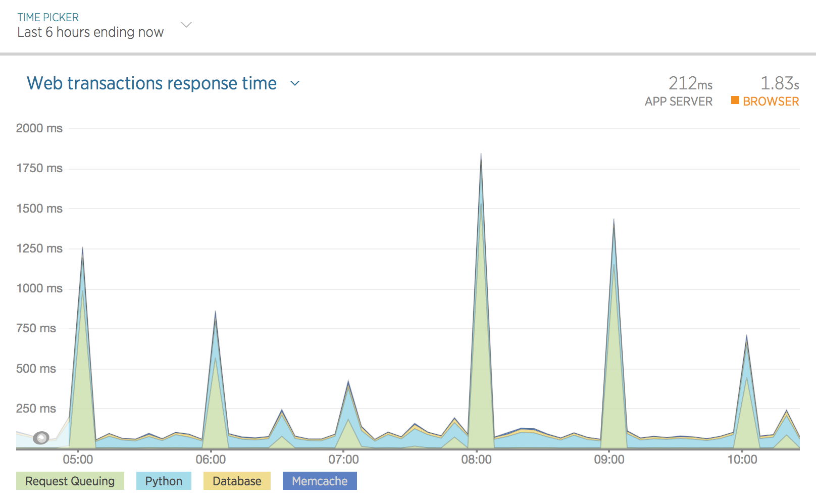Select the BROWSER label

click(771, 102)
